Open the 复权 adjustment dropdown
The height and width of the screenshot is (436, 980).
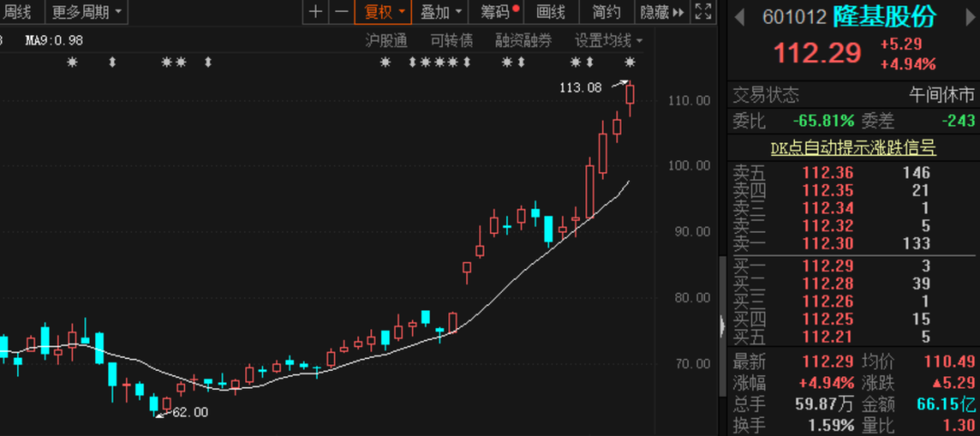tap(384, 12)
